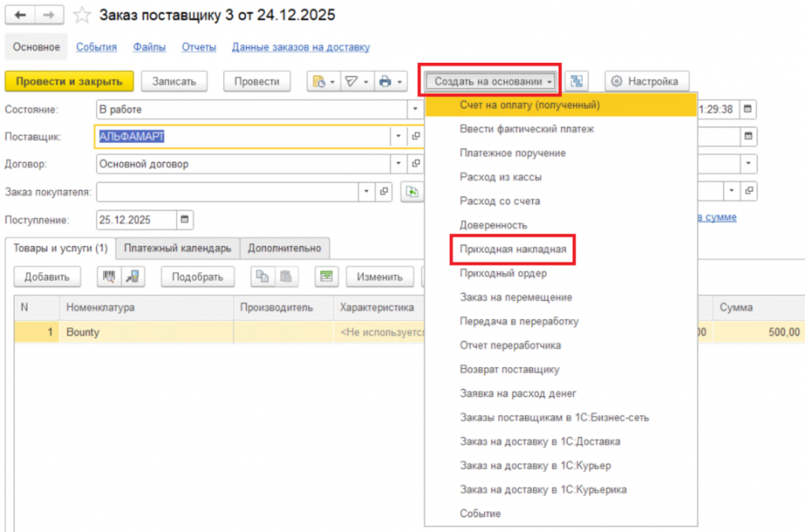Open the document structure icon beside Создать на основании

(576, 81)
